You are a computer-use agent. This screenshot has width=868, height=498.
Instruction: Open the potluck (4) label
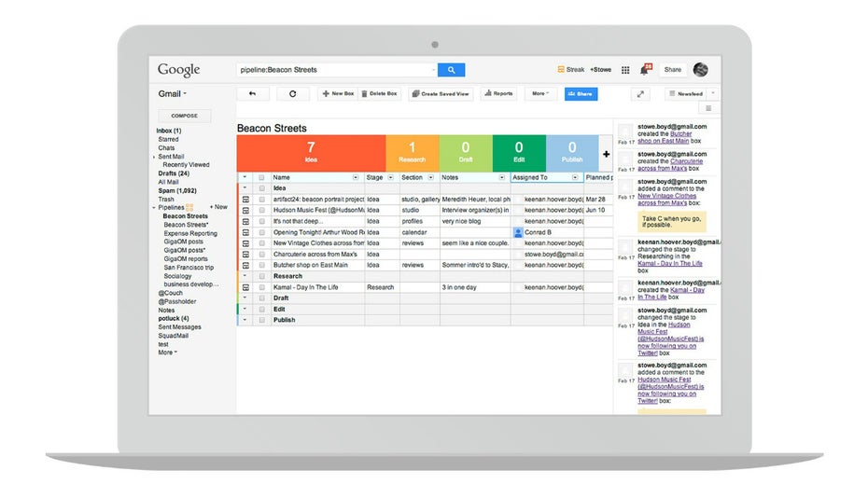click(x=174, y=319)
